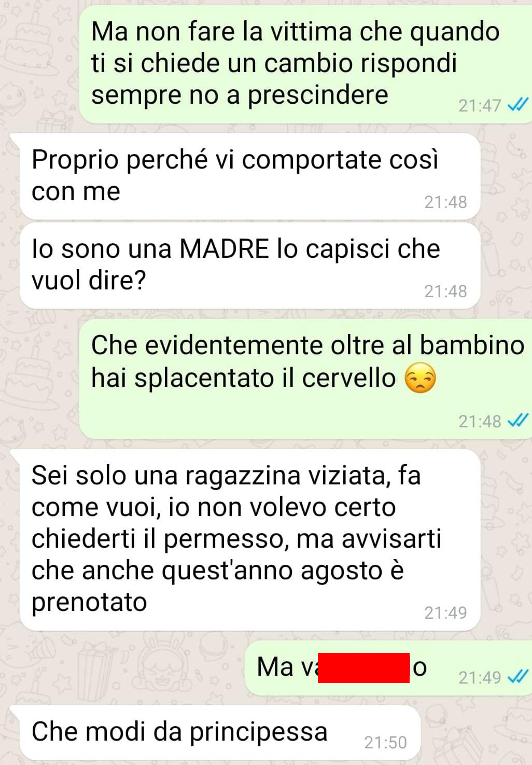Viewport: 532px width, 765px height.
Task: Click the word 'principessa' in the bottom bubble
Action: [258, 733]
